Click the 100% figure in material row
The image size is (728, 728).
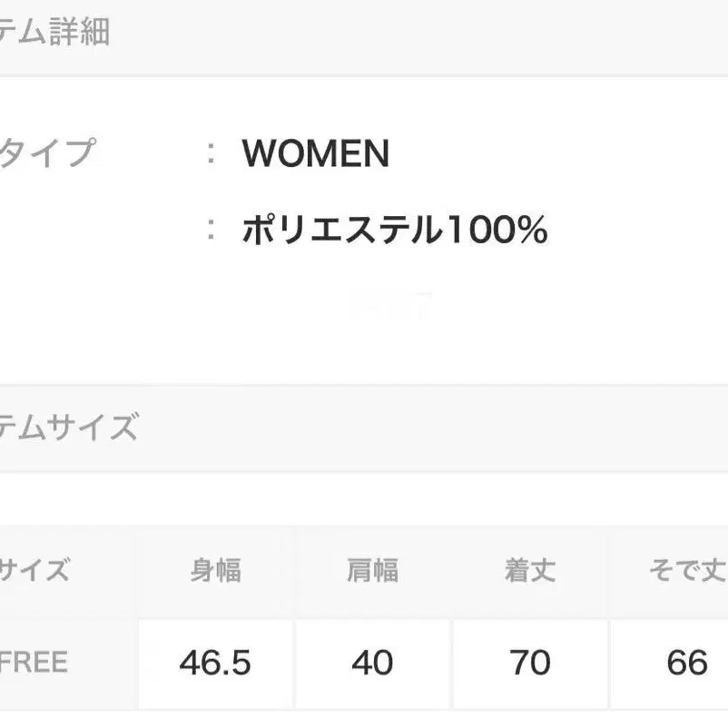pos(496,231)
